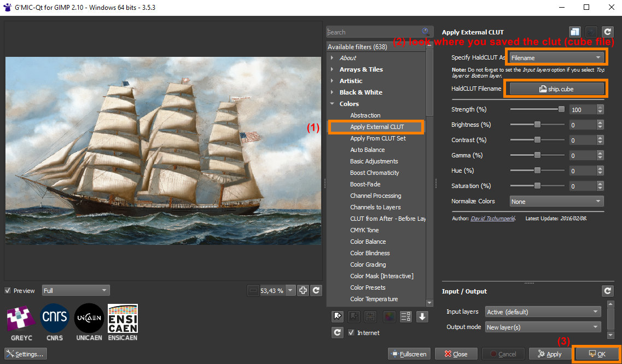The image size is (622, 364).
Task: Adjust the Brightness (%) slider
Action: (537, 125)
